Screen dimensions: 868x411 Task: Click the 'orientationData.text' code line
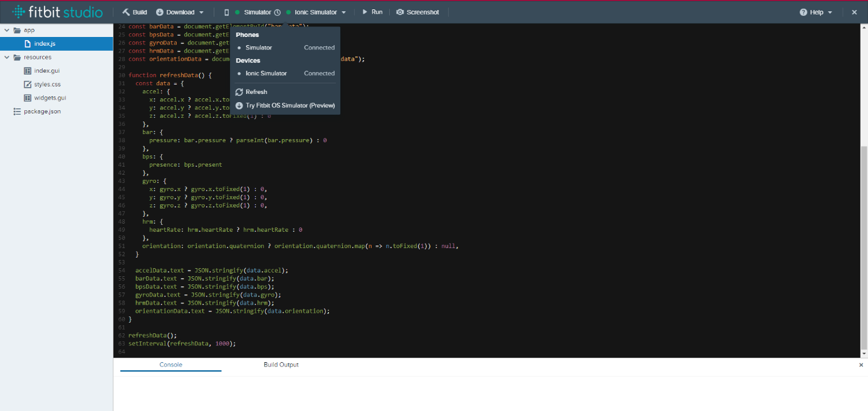coord(233,311)
